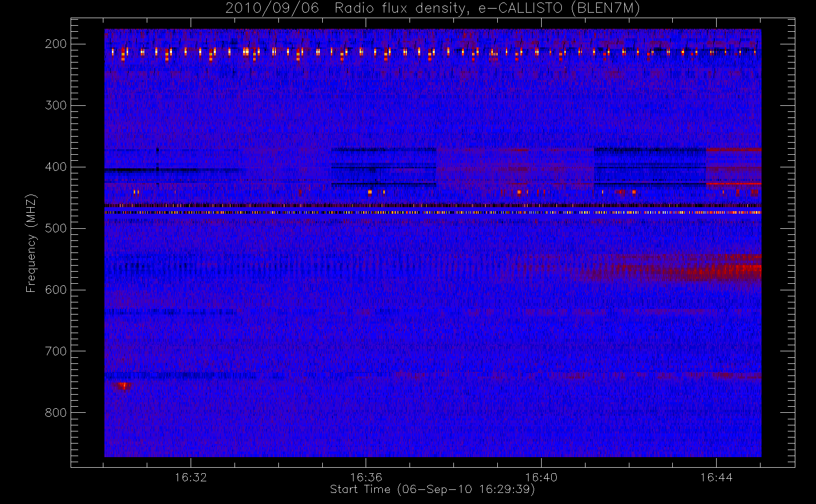Click the 'Frequency (MHz)' axis label
This screenshot has width=816, height=504.
(31, 243)
